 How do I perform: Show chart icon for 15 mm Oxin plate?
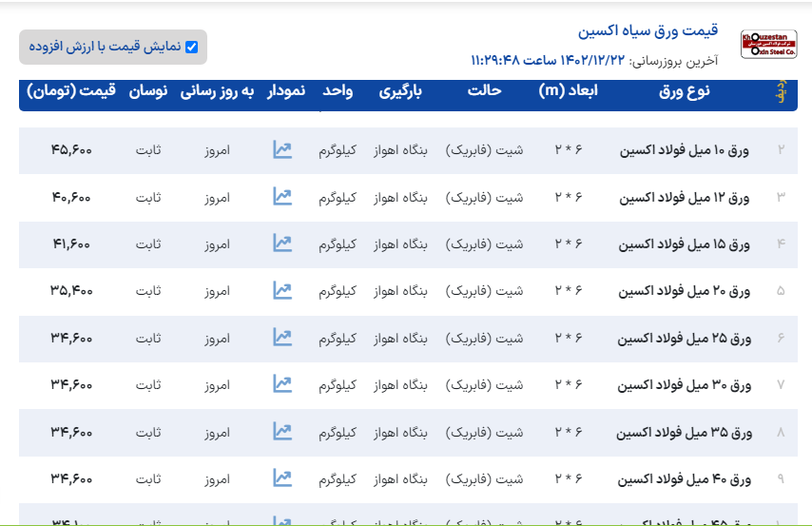coord(281,244)
